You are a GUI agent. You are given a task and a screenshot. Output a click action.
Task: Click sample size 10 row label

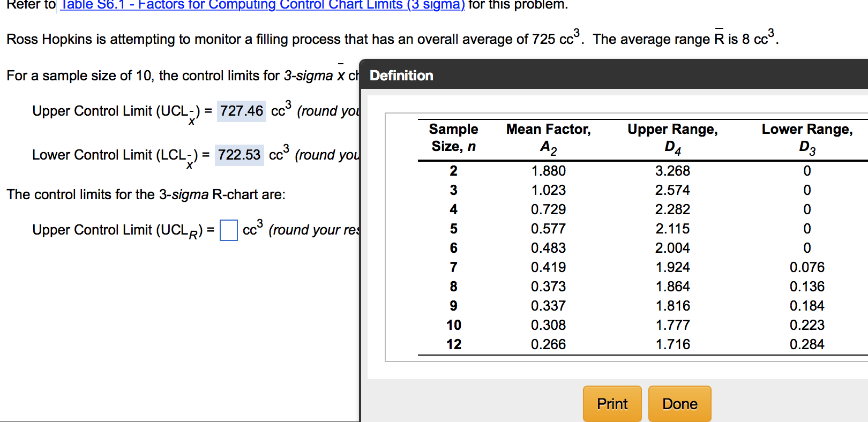(453, 325)
